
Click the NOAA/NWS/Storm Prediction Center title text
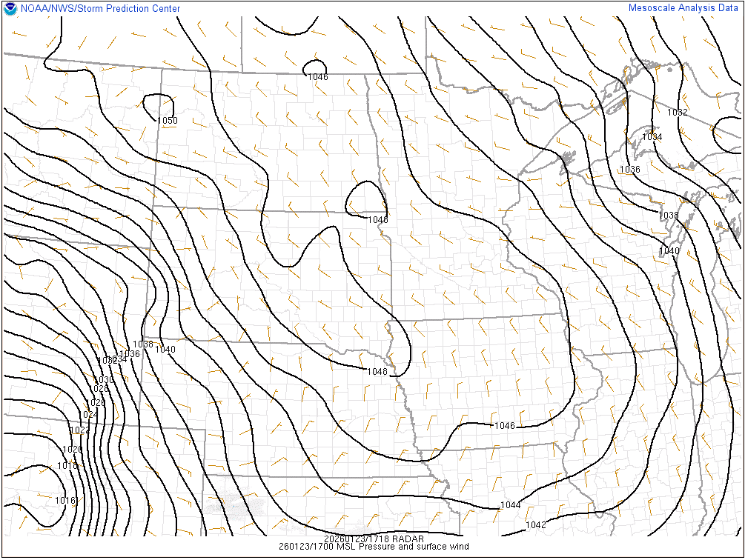coord(100,8)
